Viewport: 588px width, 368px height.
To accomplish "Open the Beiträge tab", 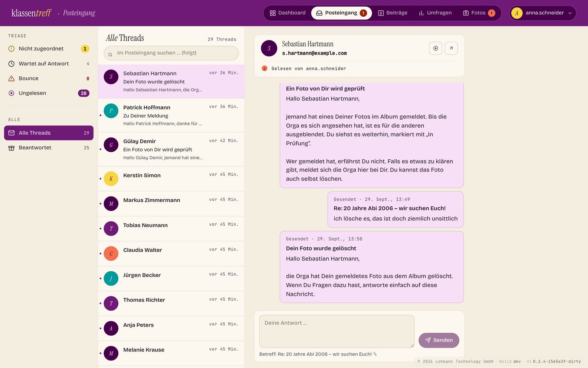I will 392,13.
